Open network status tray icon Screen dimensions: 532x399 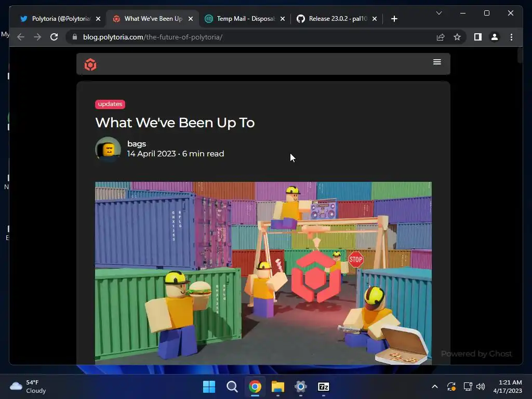tap(468, 387)
